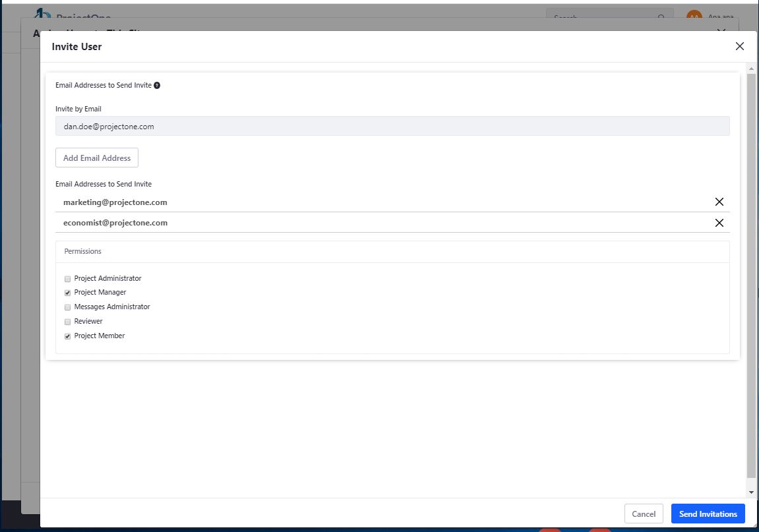The image size is (759, 532).
Task: Send the invitations
Action: pyautogui.click(x=708, y=514)
